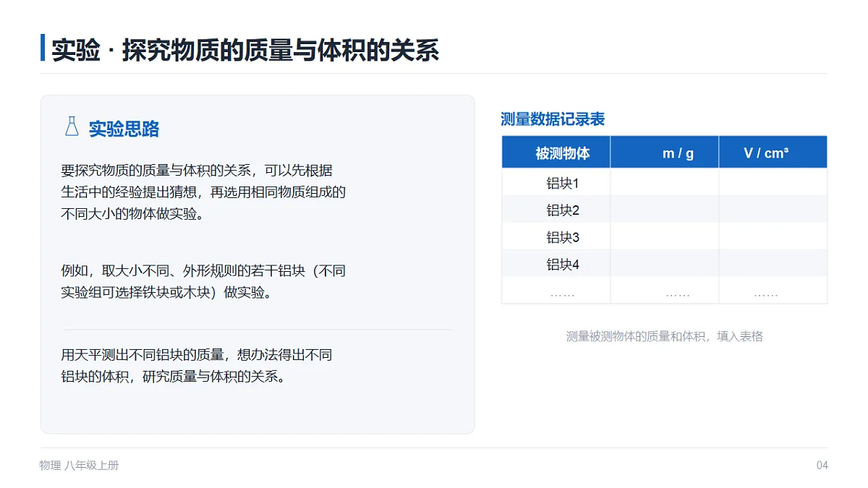Click the table caption 测量被测物体的质量和体积，填入表格

point(665,336)
